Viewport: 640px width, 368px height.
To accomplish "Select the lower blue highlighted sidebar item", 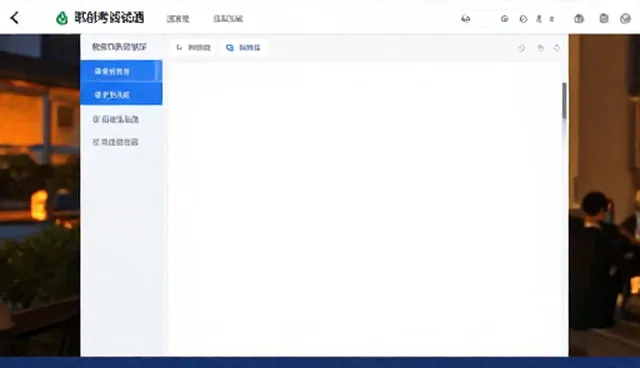I will pos(121,94).
